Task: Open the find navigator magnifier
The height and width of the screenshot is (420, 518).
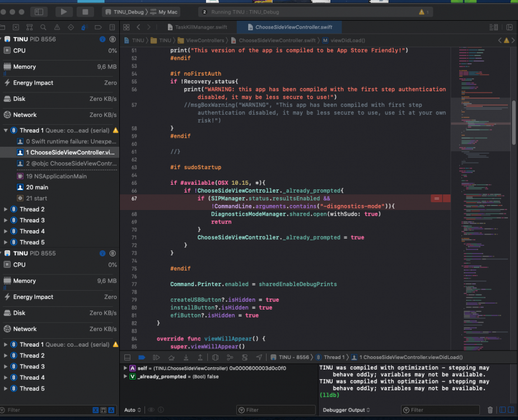Action: pyautogui.click(x=43, y=27)
